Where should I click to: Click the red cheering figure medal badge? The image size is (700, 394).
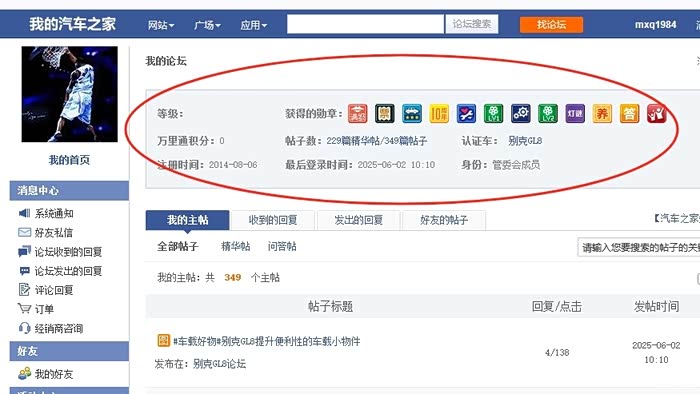(657, 114)
